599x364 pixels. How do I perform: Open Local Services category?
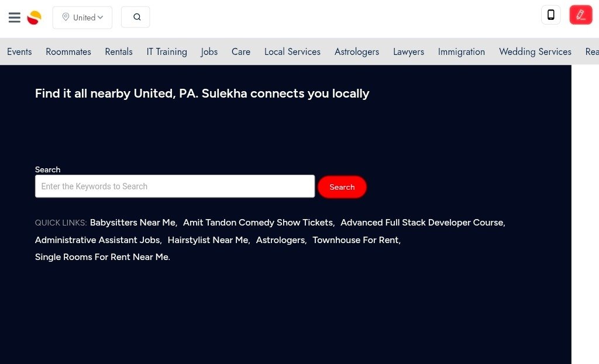(292, 51)
